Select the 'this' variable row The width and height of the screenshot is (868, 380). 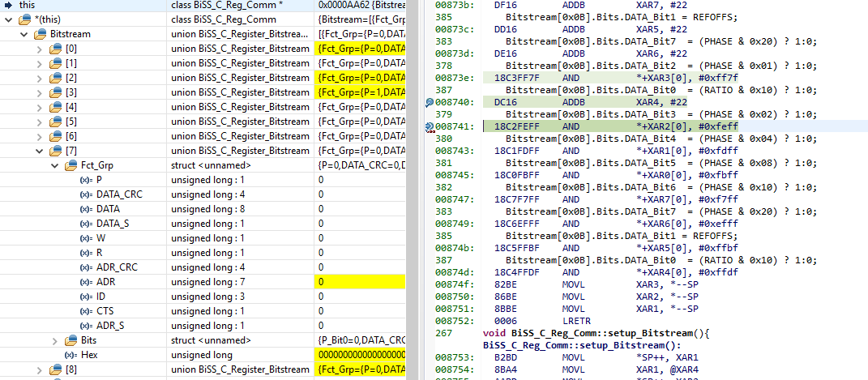tap(203, 5)
